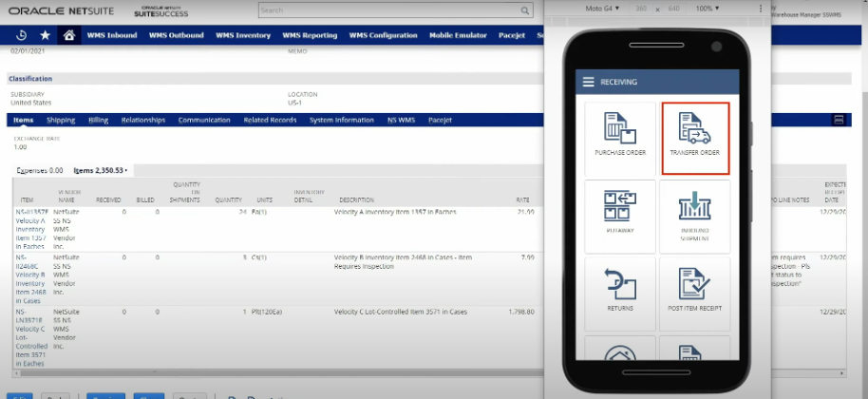The width and height of the screenshot is (868, 399).
Task: Tap the Returns tile
Action: [x=620, y=294]
